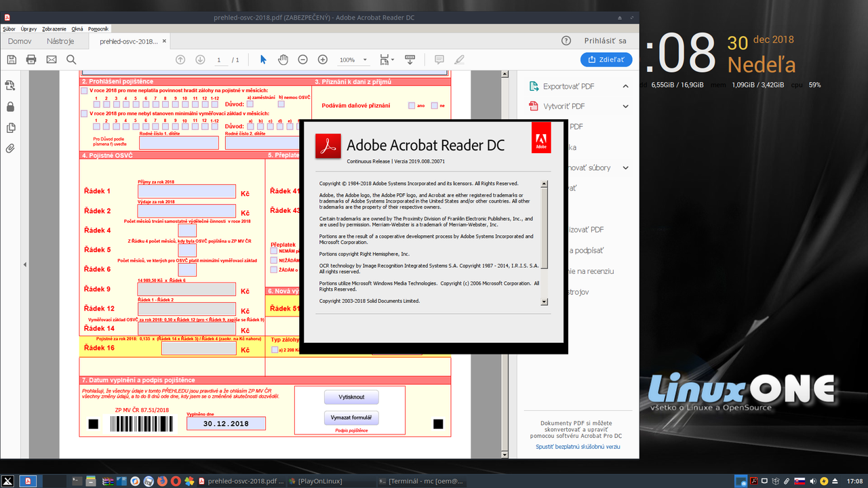Activate the hand pan tool
The image size is (868, 488).
click(283, 60)
